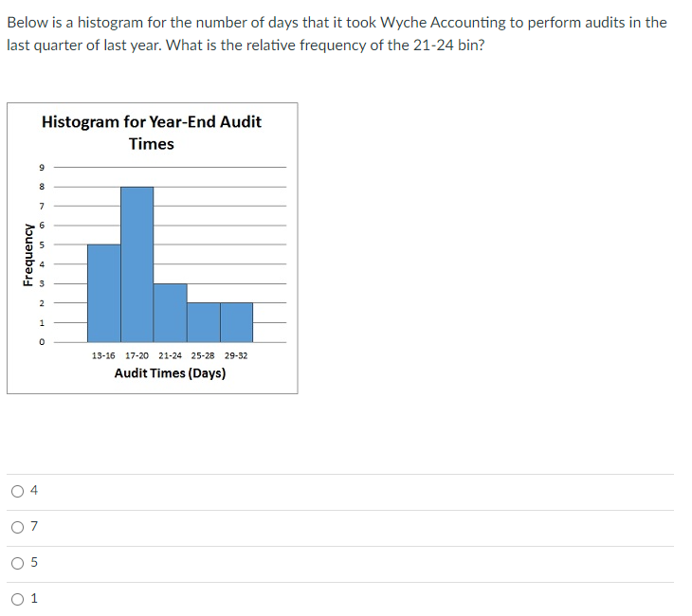The image size is (692, 616).
Task: Click the 13-16 histogram bar
Action: point(103,293)
